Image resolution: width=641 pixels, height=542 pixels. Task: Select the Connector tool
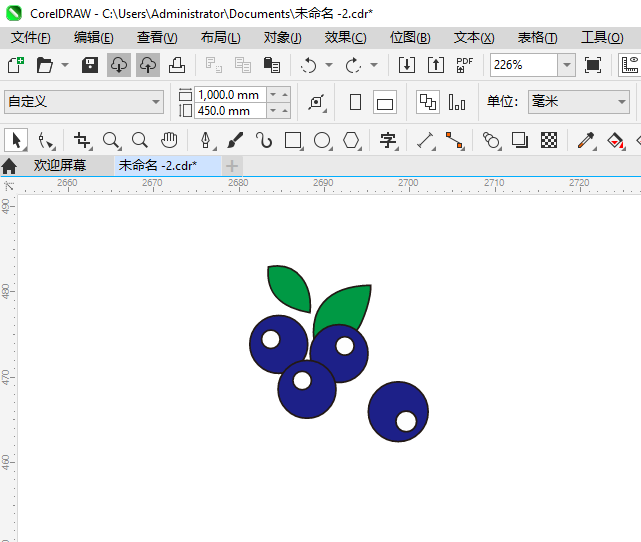click(455, 141)
